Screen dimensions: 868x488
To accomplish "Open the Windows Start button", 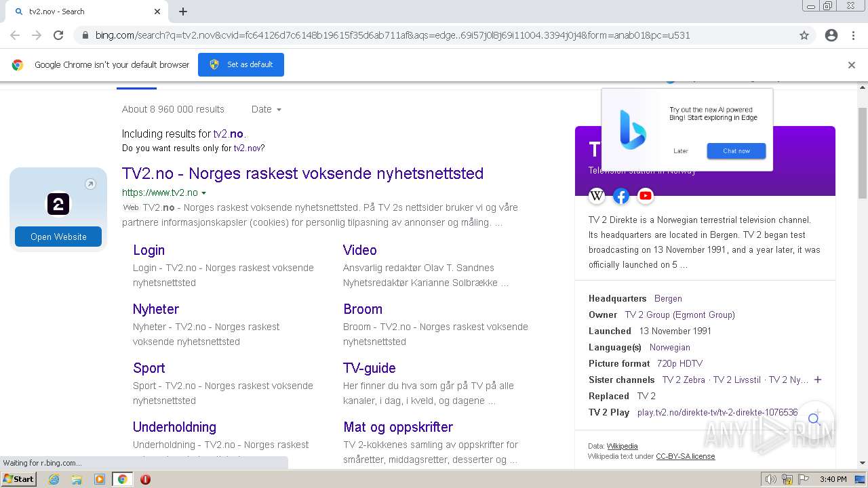I will (x=19, y=479).
